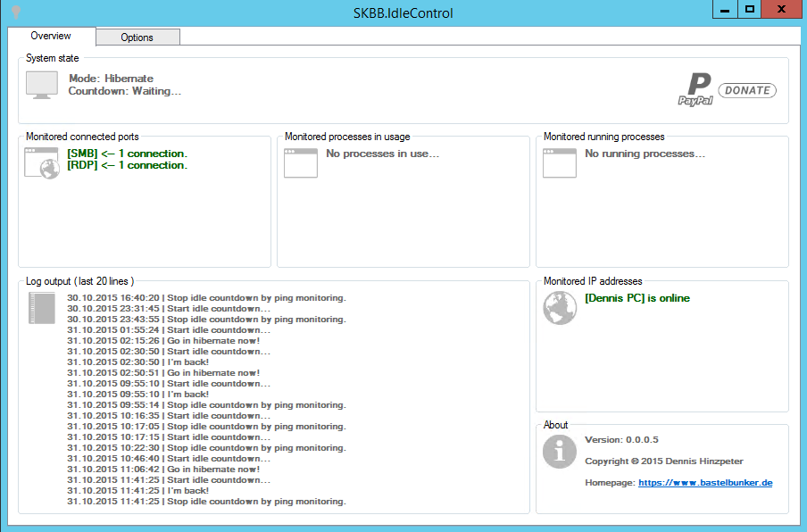This screenshot has height=532, width=807.
Task: Open the bastelbunker.de homepage link
Action: [705, 483]
